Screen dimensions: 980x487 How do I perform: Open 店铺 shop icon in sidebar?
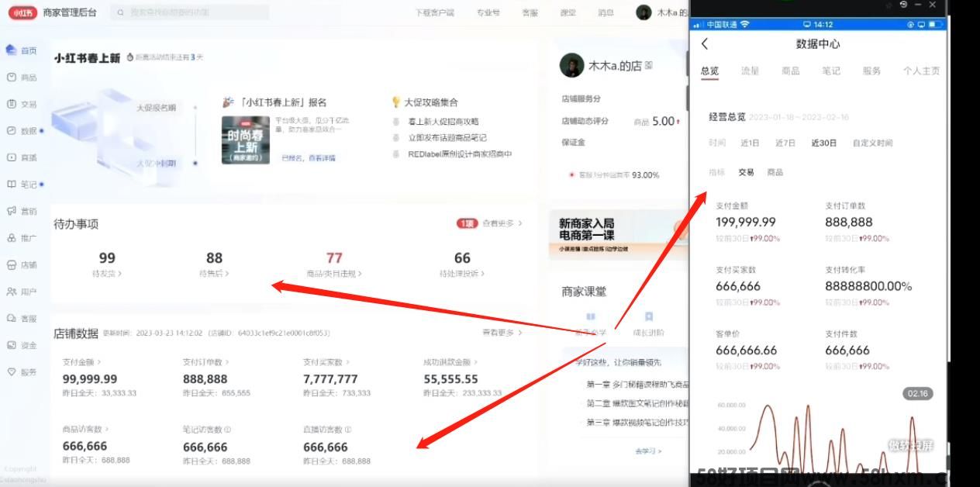[x=11, y=264]
